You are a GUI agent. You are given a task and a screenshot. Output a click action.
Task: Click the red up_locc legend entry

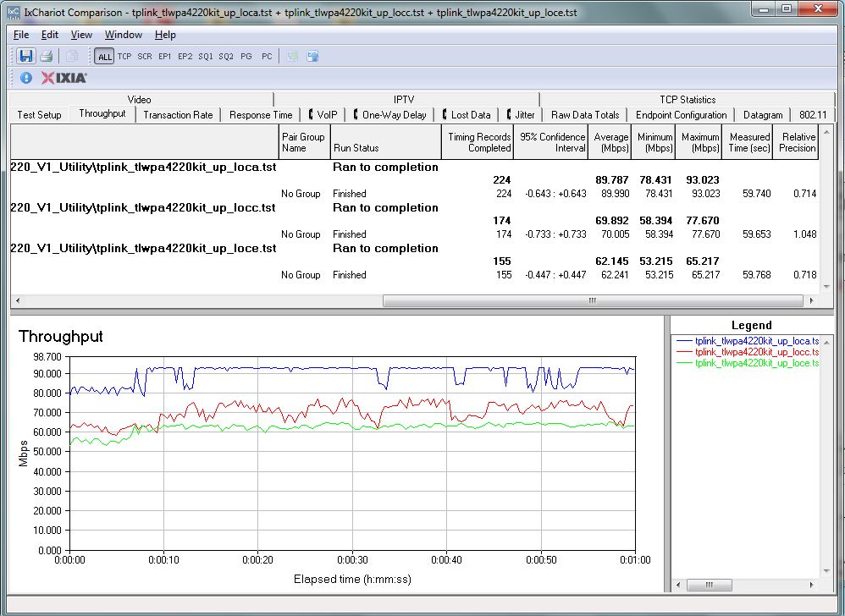pos(748,352)
